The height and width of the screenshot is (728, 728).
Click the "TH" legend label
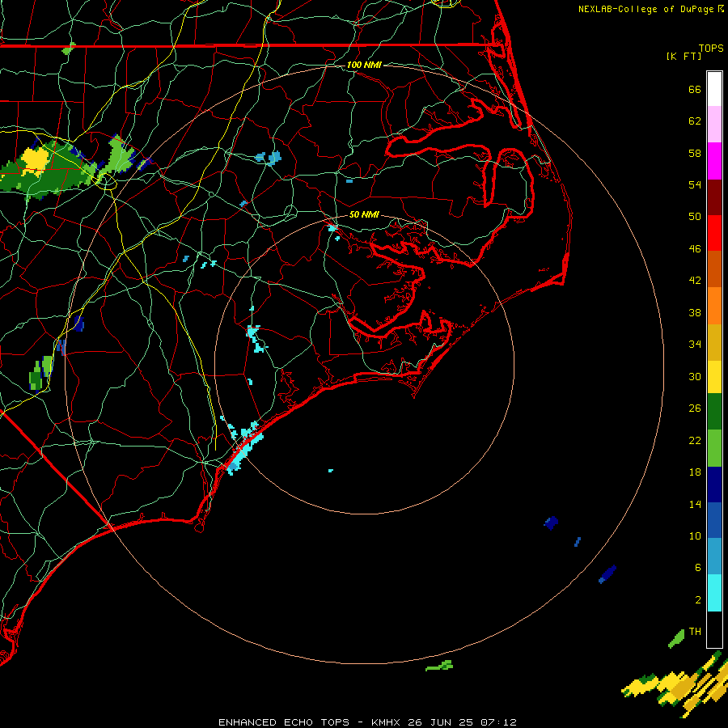click(695, 632)
